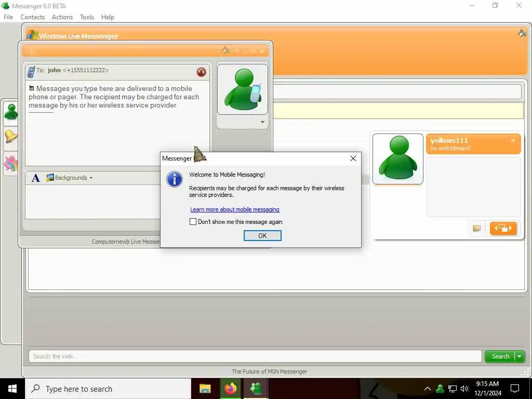Open network status icon in system tray
The image size is (532, 399).
[453, 389]
